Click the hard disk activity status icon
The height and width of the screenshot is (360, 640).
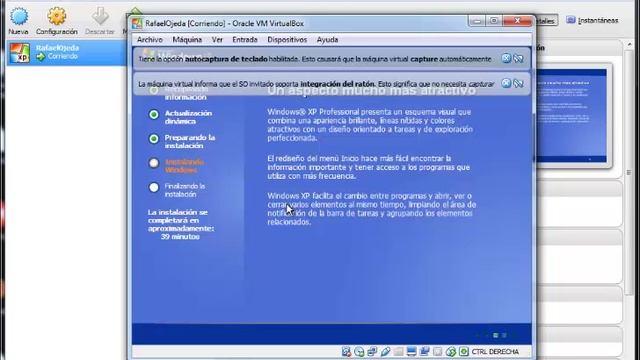[x=347, y=351]
